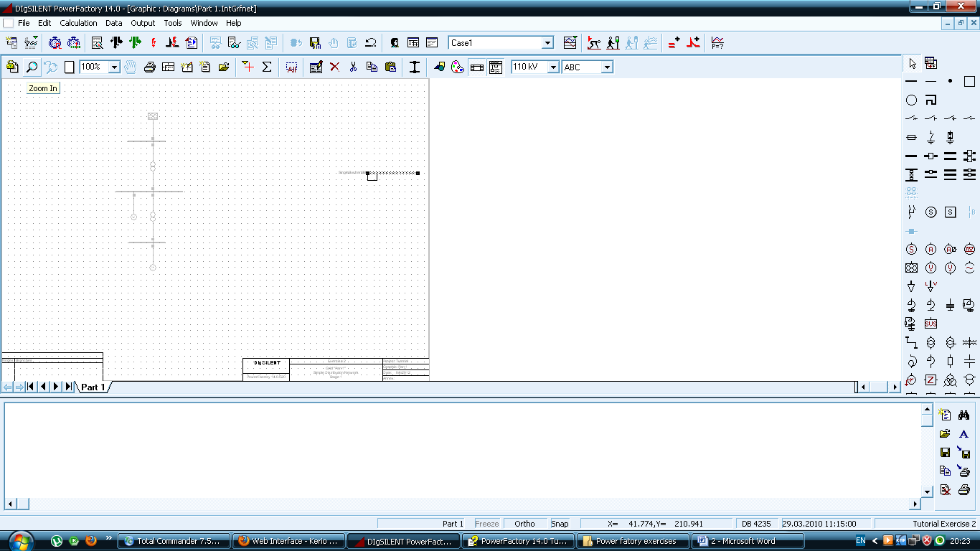Open Total Commander from the taskbar
Image resolution: width=980 pixels, height=551 pixels.
coord(175,541)
